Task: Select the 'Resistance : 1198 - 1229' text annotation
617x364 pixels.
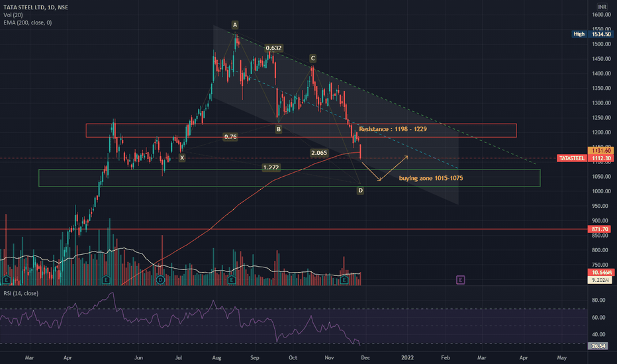Action: coord(393,128)
